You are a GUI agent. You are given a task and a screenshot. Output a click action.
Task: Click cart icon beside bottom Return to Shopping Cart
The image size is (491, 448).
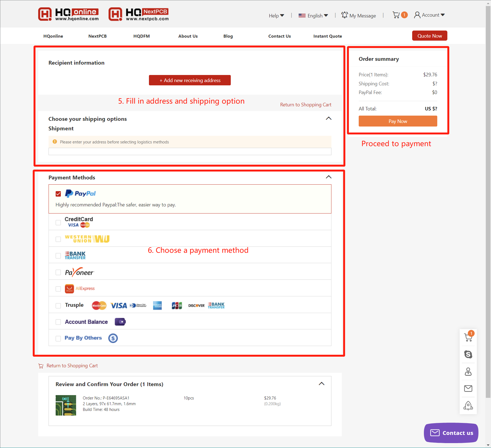[41, 366]
